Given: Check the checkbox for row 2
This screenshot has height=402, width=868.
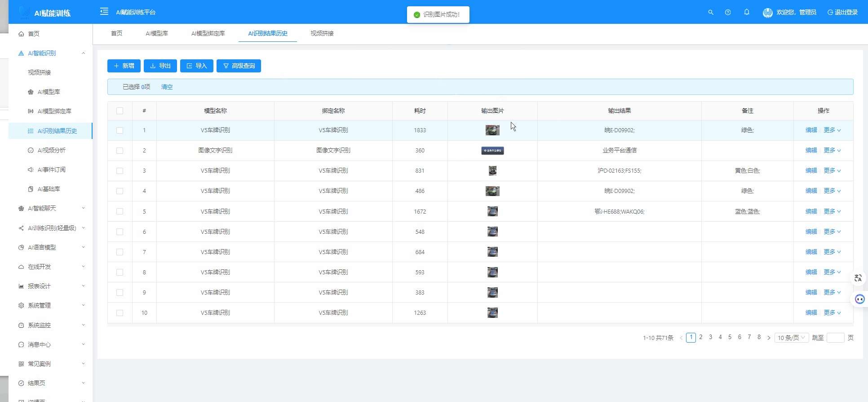Looking at the screenshot, I should [x=120, y=151].
